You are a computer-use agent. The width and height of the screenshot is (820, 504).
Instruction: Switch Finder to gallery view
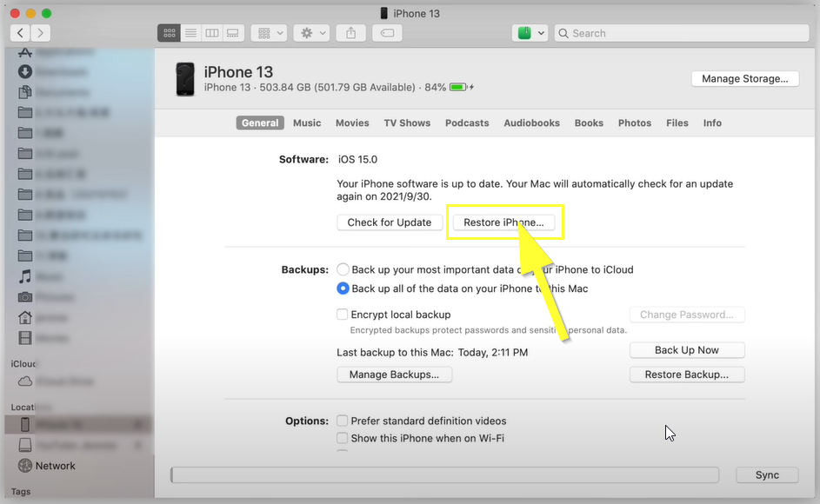[233, 33]
